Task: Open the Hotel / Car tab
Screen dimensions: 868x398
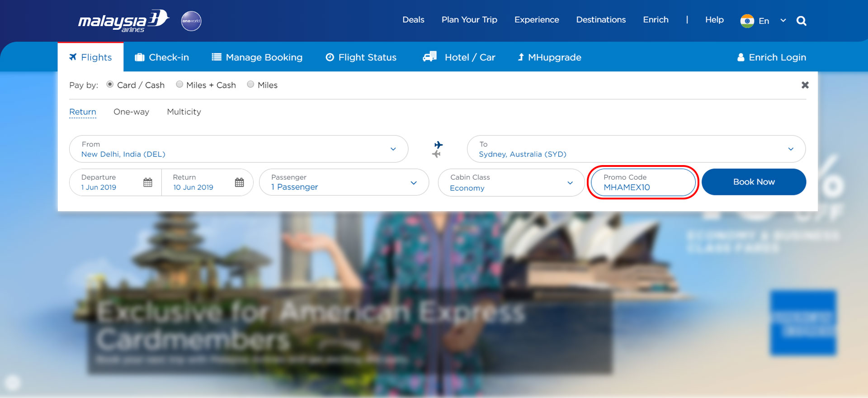Action: point(459,57)
